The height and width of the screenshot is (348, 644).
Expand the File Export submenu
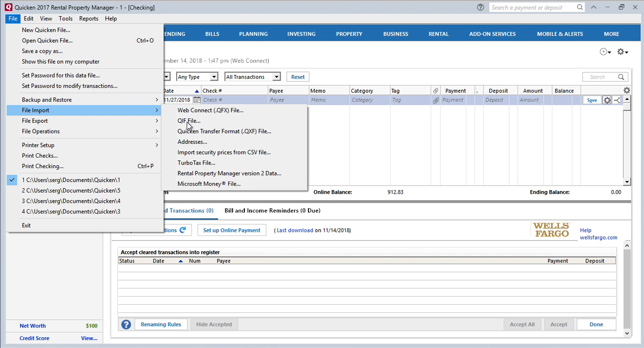[85, 121]
